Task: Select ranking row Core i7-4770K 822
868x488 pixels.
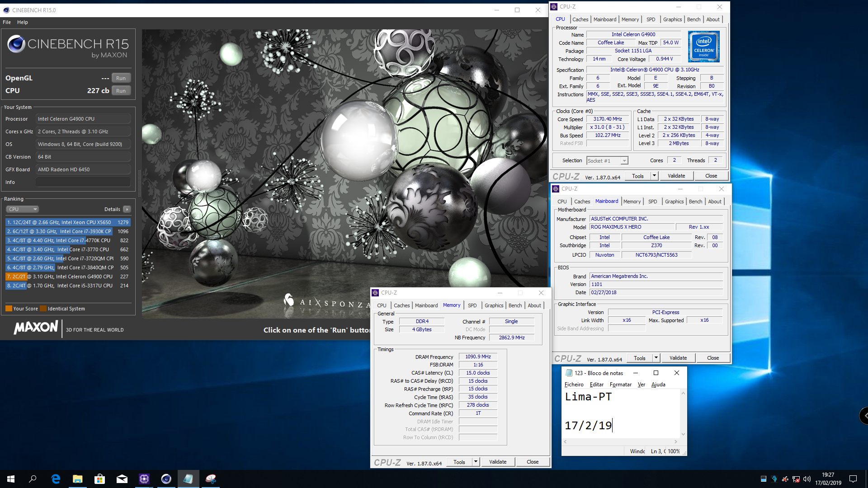Action: [x=68, y=240]
